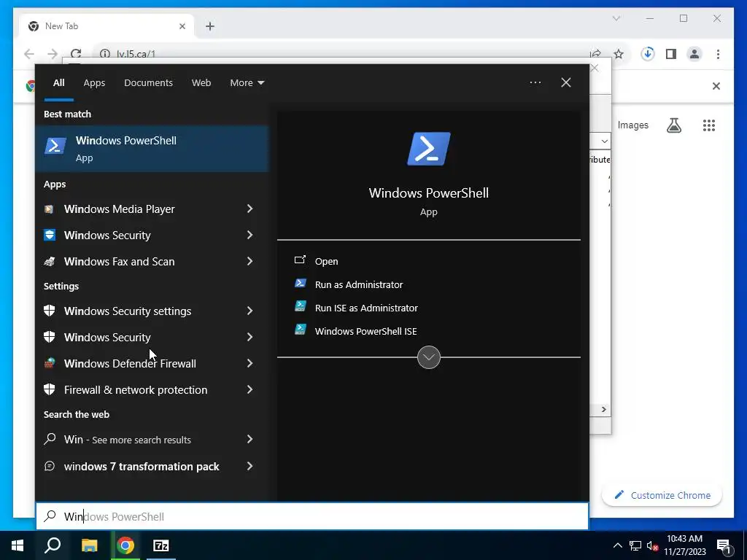747x560 pixels.
Task: Click the Windows Start button
Action: click(18, 545)
